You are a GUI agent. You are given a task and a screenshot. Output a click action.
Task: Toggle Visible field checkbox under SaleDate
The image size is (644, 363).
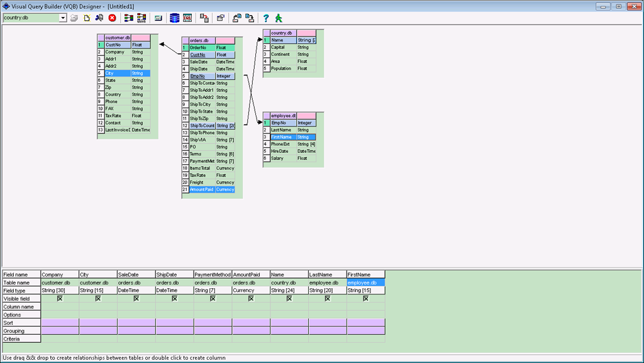click(x=136, y=299)
